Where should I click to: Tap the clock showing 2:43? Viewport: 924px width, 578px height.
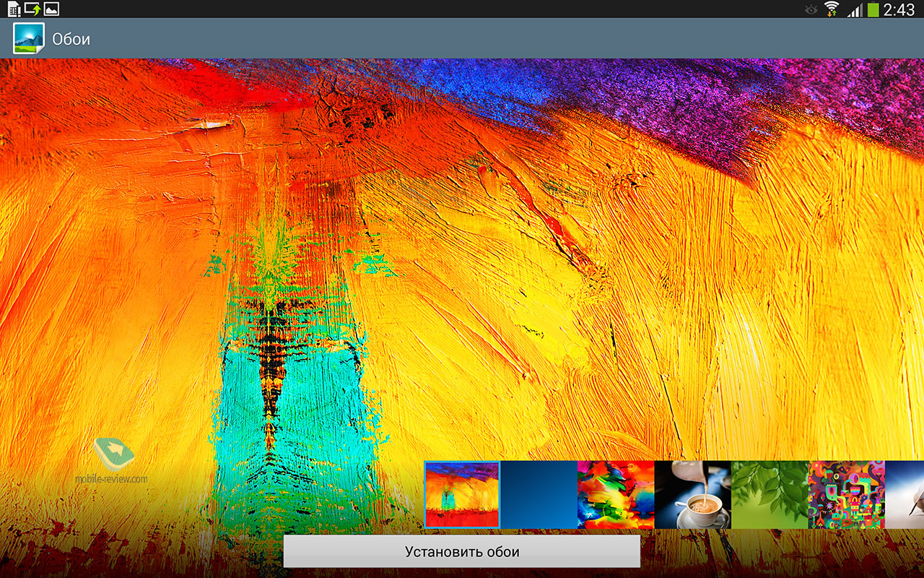pos(899,9)
